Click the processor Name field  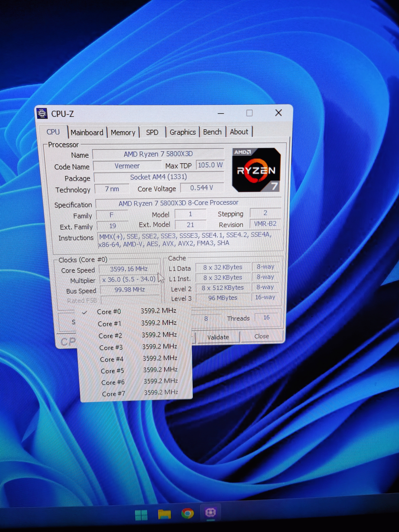tap(158, 154)
